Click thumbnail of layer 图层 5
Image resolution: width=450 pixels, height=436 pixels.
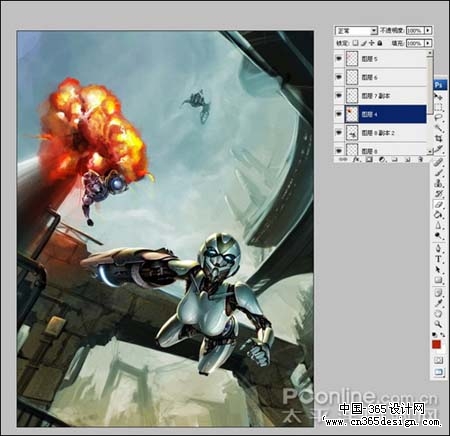point(352,59)
